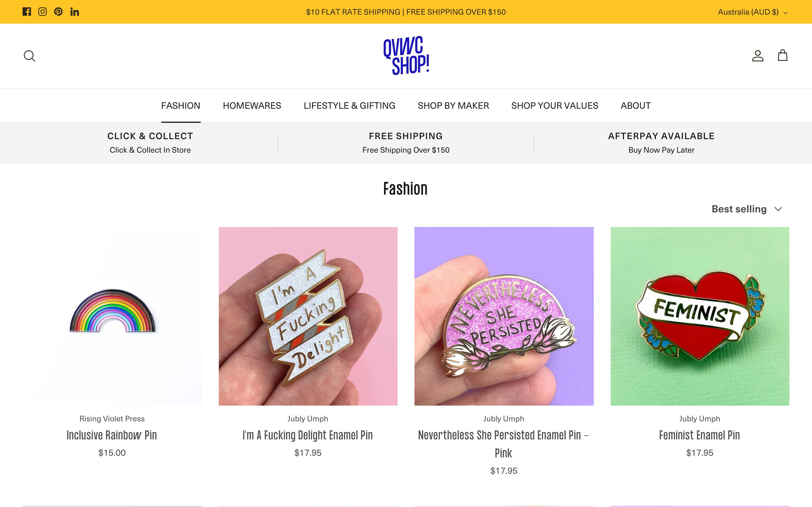The image size is (812, 507).
Task: Open the search magnifier icon
Action: tap(30, 56)
